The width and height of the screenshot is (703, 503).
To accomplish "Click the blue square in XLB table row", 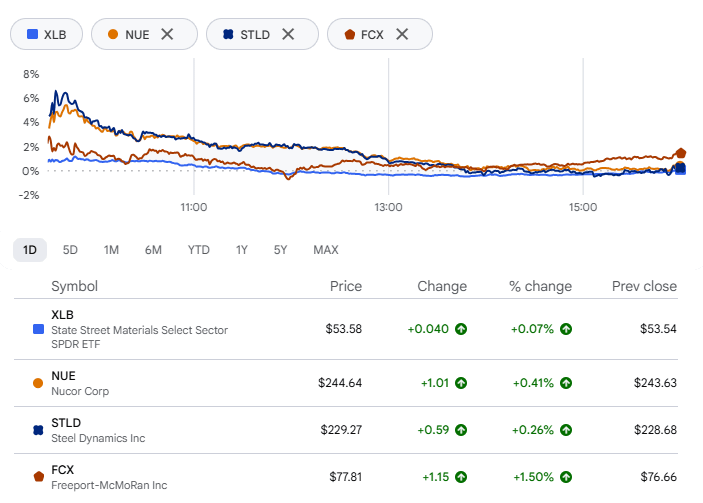I will pos(39,330).
